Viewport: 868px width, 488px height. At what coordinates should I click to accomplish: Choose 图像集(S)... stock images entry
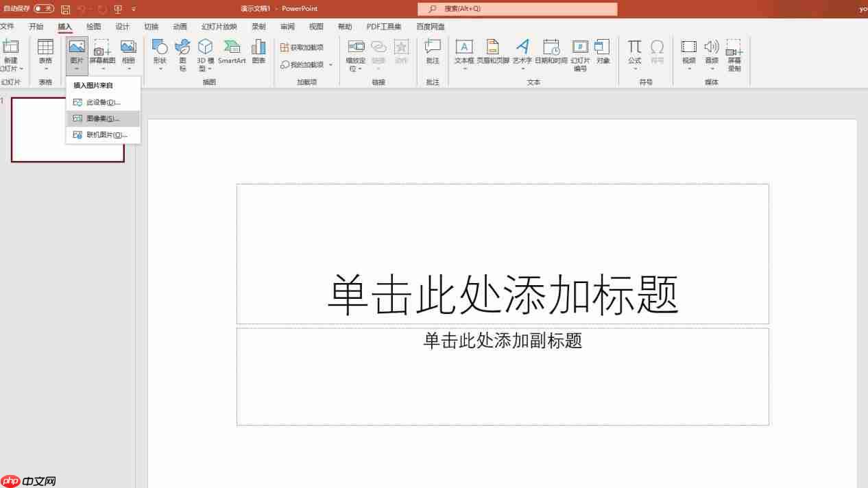[x=103, y=119]
